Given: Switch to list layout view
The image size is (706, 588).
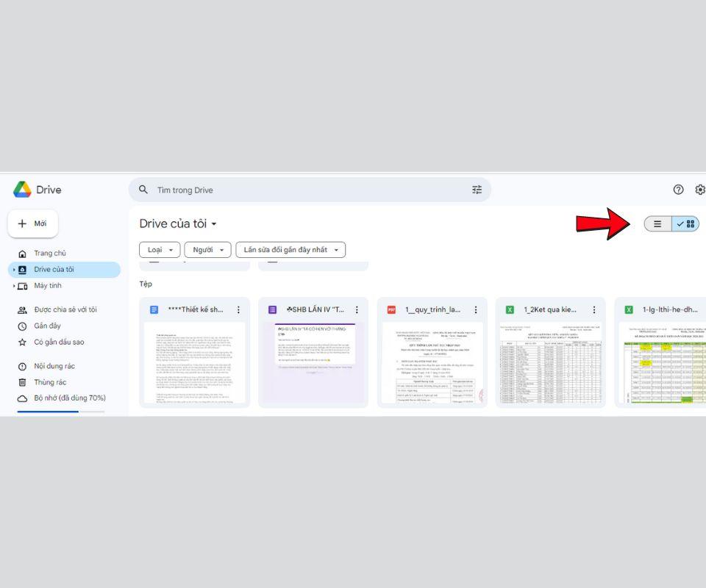Looking at the screenshot, I should [657, 224].
